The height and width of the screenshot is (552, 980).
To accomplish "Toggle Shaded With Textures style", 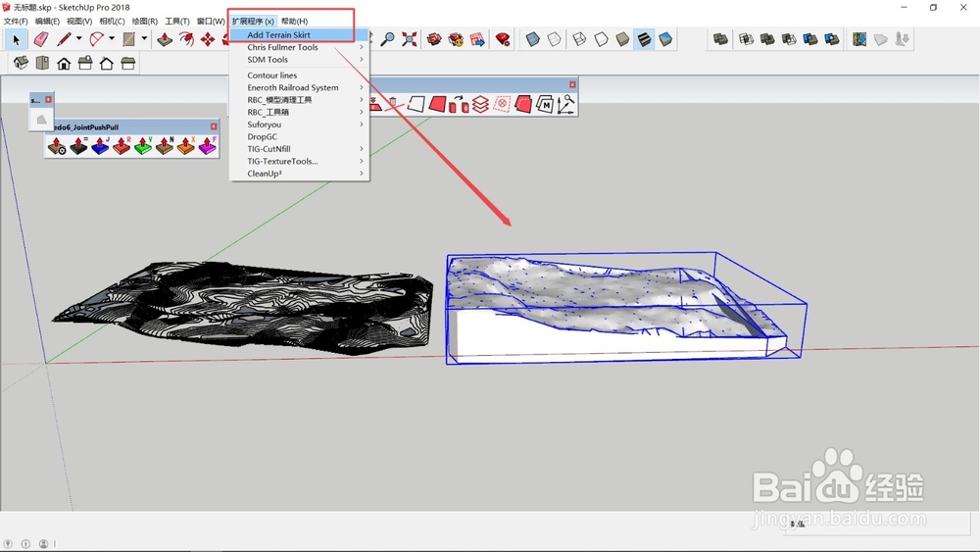I will point(644,39).
